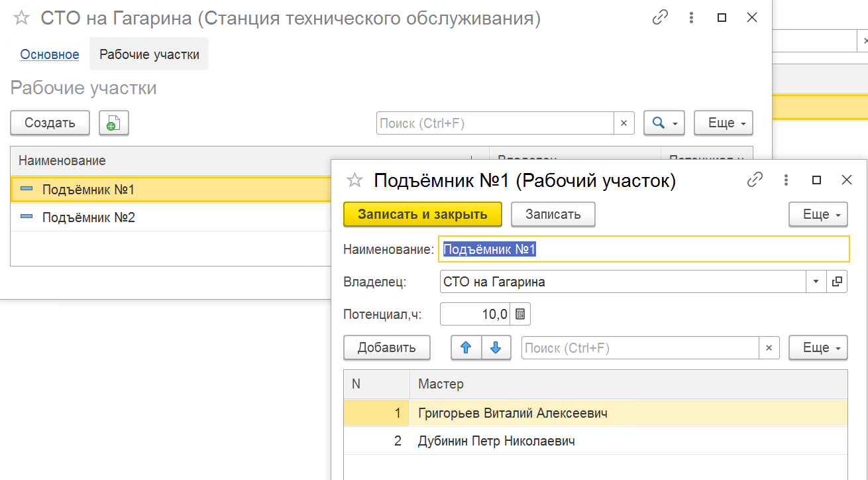Clear masters table search
The image size is (868, 480).
click(769, 347)
